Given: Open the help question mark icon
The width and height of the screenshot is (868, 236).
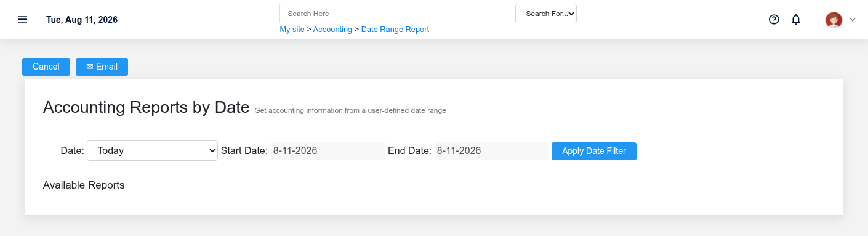Looking at the screenshot, I should (x=774, y=20).
